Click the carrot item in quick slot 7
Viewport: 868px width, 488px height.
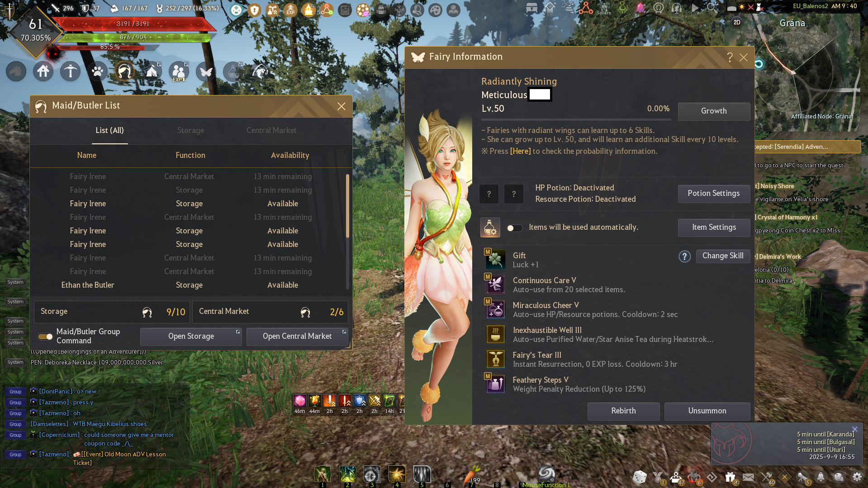[472, 474]
